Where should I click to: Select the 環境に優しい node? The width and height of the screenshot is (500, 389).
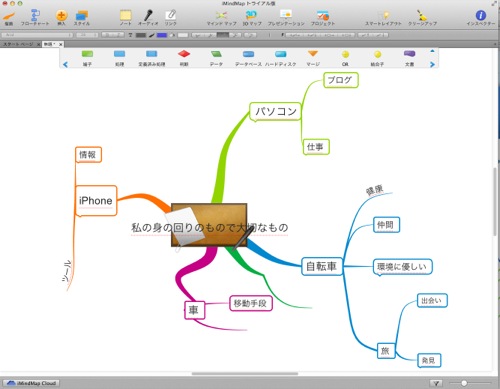pyautogui.click(x=402, y=267)
